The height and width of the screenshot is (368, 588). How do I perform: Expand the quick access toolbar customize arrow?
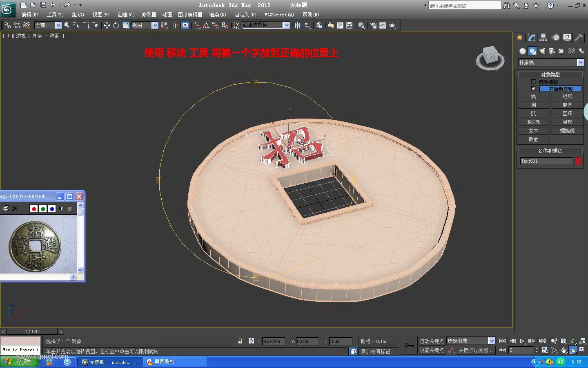[80, 5]
